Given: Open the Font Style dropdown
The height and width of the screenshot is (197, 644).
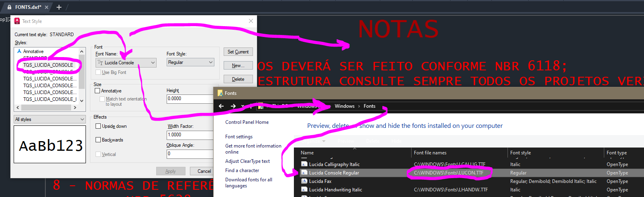Looking at the screenshot, I should pos(211,62).
